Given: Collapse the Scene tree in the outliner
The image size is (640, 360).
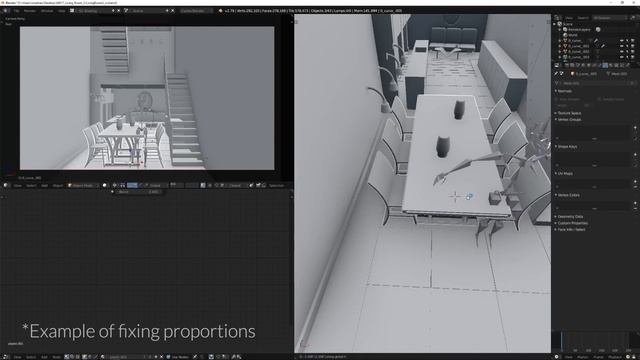Looking at the screenshot, I should [554, 24].
